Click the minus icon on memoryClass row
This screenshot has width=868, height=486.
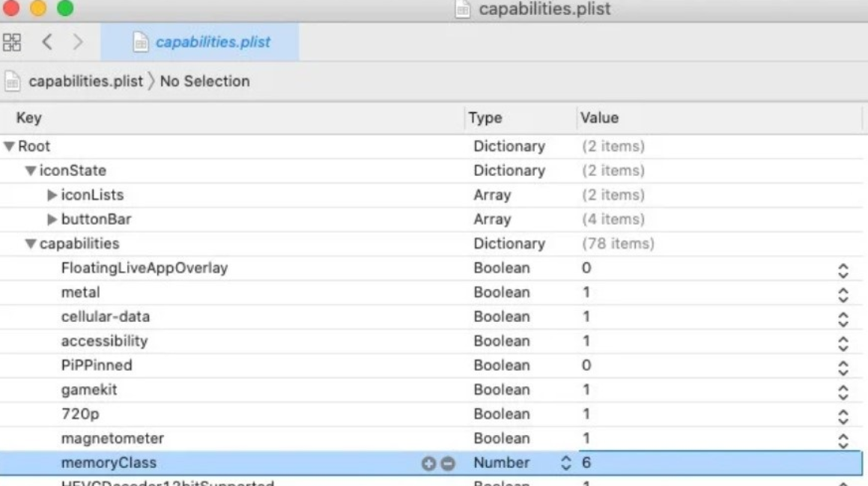coord(448,464)
